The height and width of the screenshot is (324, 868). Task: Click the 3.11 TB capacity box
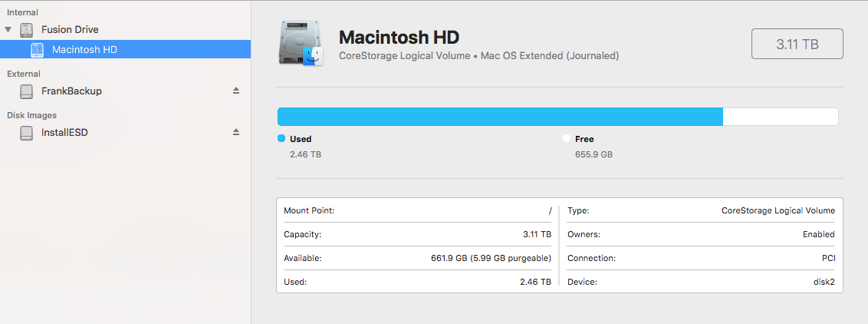coord(797,45)
